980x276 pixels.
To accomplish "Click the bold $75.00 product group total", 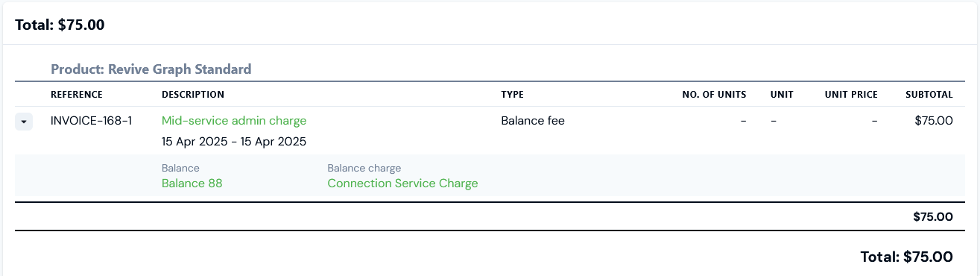I will [933, 217].
